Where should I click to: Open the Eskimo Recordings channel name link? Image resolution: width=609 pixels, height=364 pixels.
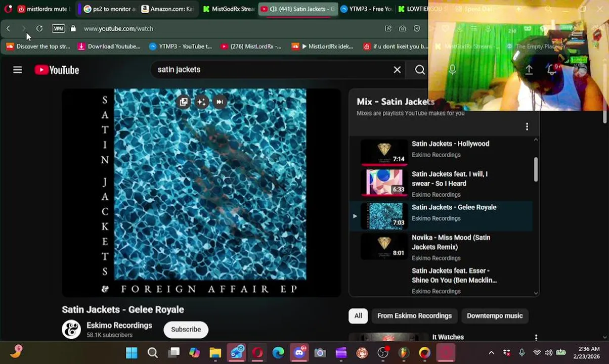pos(119,326)
